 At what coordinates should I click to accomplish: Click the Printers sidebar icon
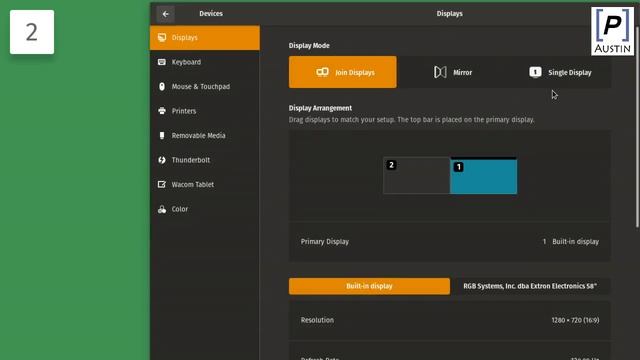[x=162, y=111]
